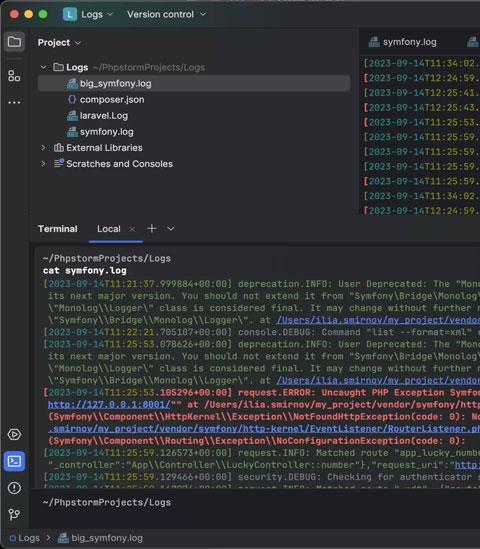Open the Project tool window folder icon
480x549 pixels.
pos(14,42)
